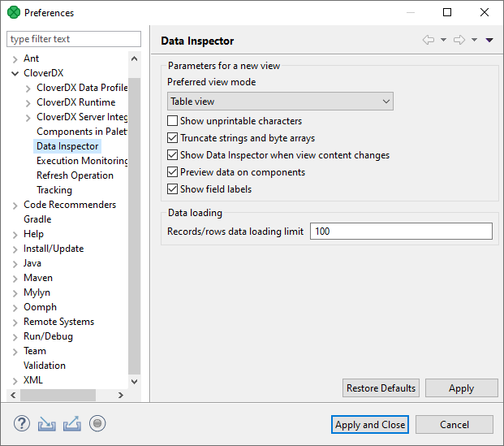Click the Export preferences icon

[72, 424]
